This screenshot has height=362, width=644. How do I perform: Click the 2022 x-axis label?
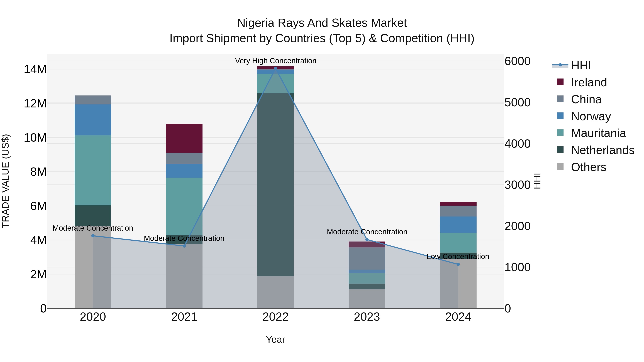coord(275,317)
